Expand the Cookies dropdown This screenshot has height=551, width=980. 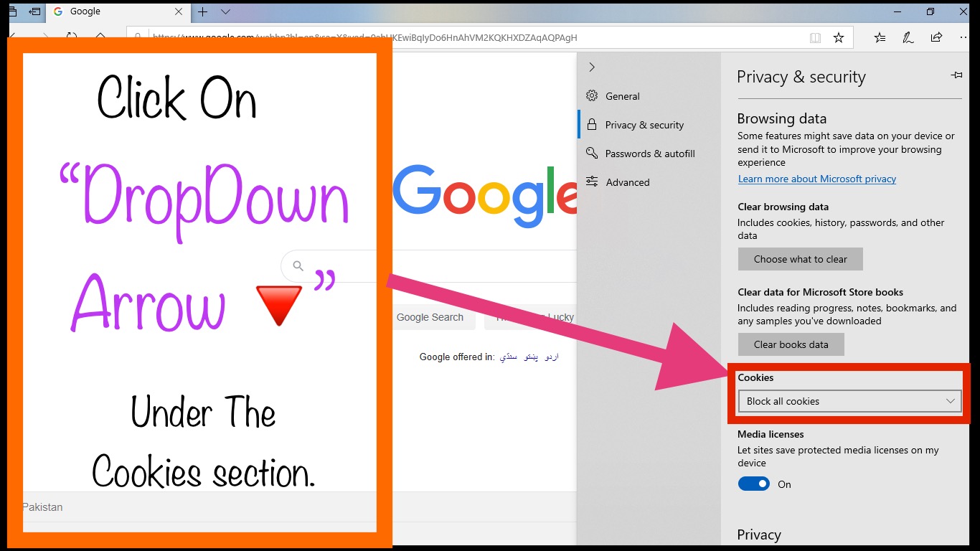click(850, 401)
